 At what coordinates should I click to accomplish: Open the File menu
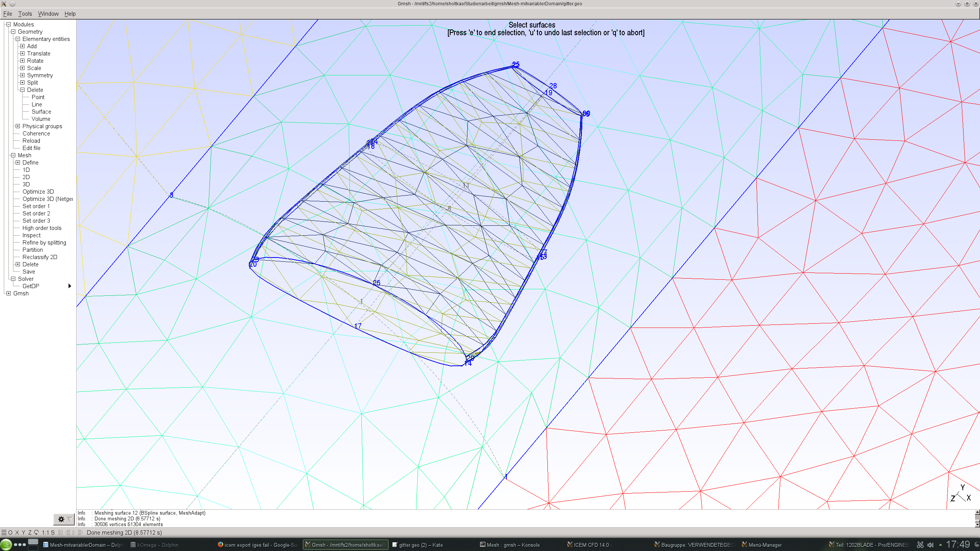point(8,14)
